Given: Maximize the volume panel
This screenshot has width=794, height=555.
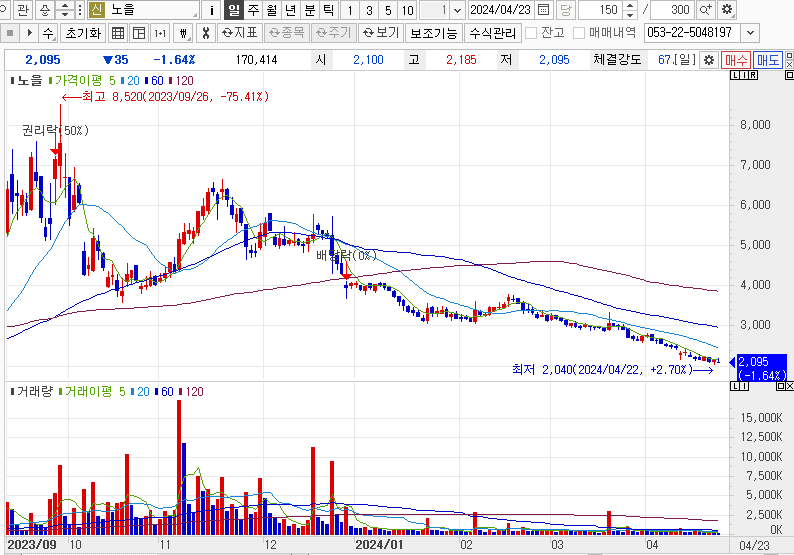Looking at the screenshot, I should (781, 386).
